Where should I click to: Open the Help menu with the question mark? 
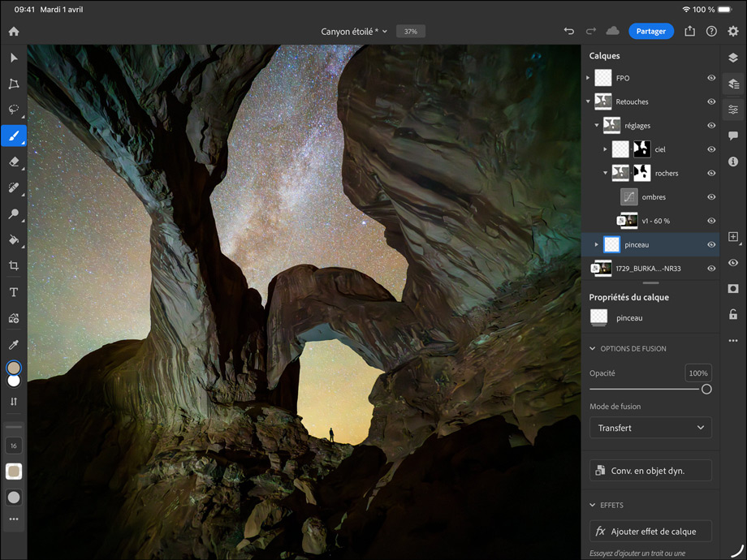tap(712, 31)
